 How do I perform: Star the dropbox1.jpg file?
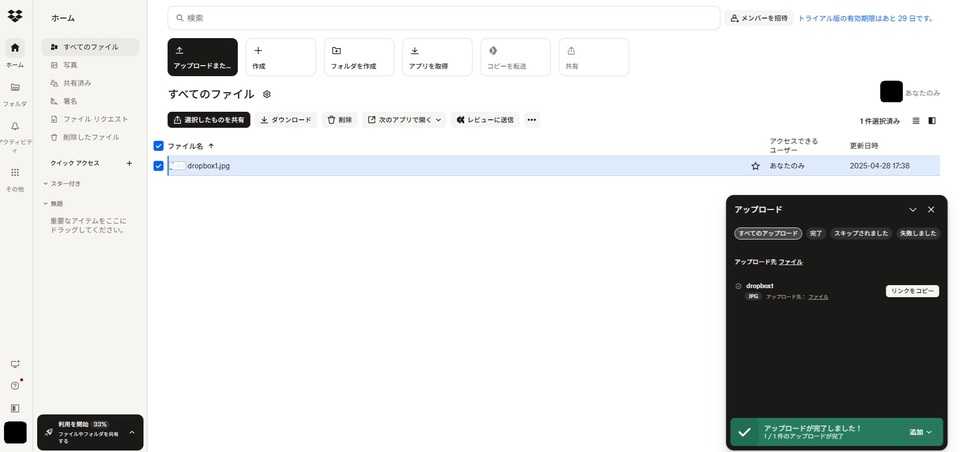[x=755, y=166]
